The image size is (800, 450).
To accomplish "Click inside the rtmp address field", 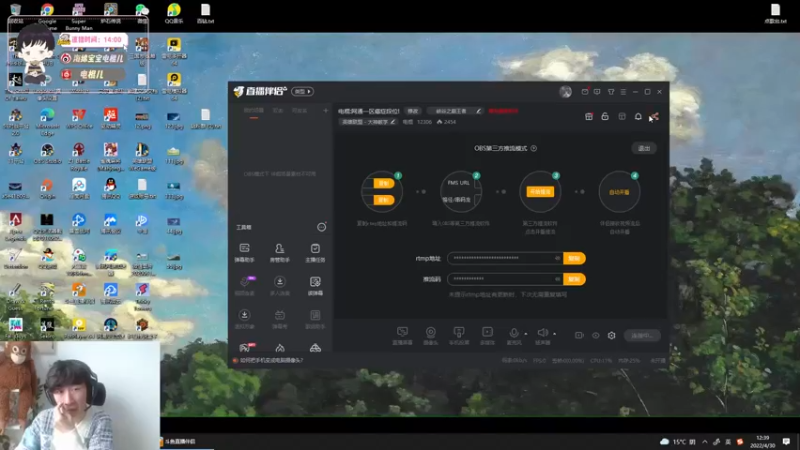I will click(506, 258).
